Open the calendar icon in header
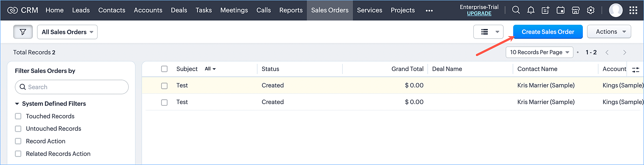 (x=561, y=10)
